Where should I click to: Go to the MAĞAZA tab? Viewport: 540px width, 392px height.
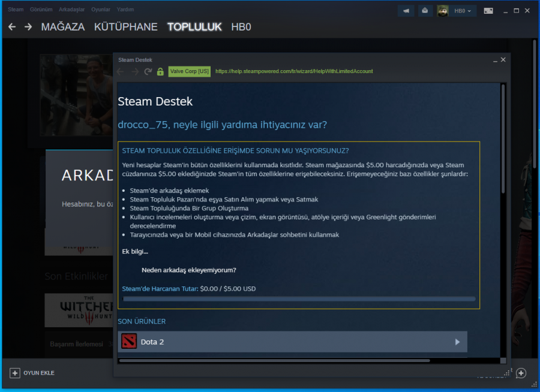(62, 27)
